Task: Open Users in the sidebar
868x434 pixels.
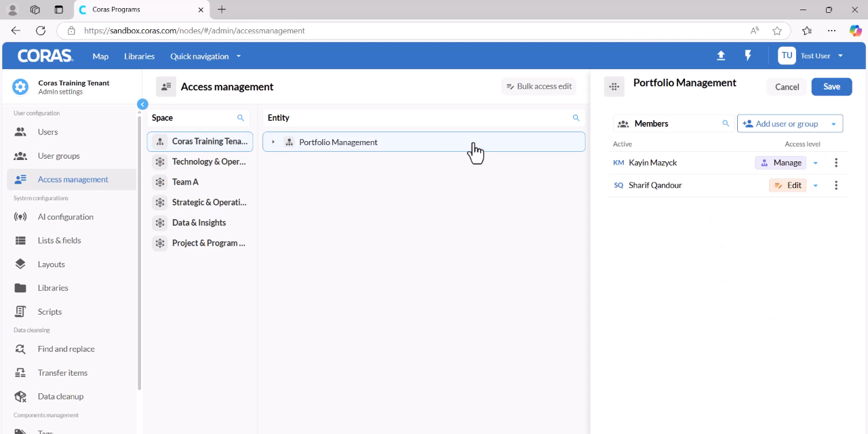Action: click(x=72, y=132)
